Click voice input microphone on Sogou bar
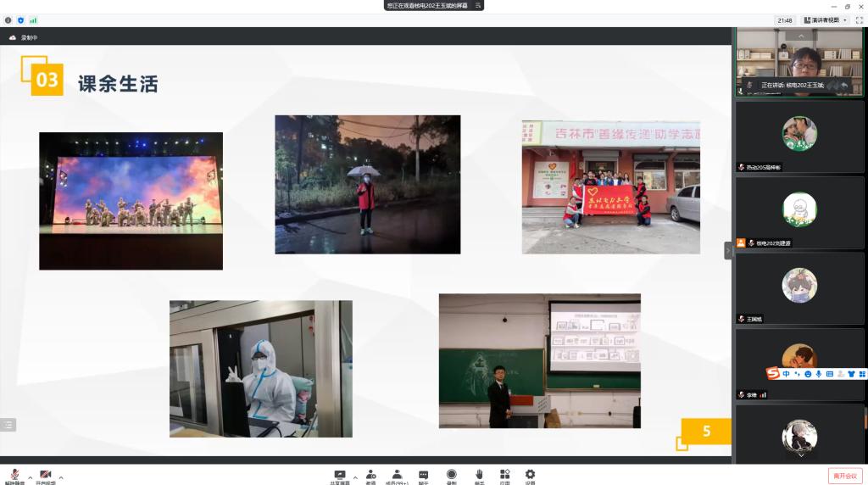This screenshot has width=868, height=485. [x=818, y=374]
